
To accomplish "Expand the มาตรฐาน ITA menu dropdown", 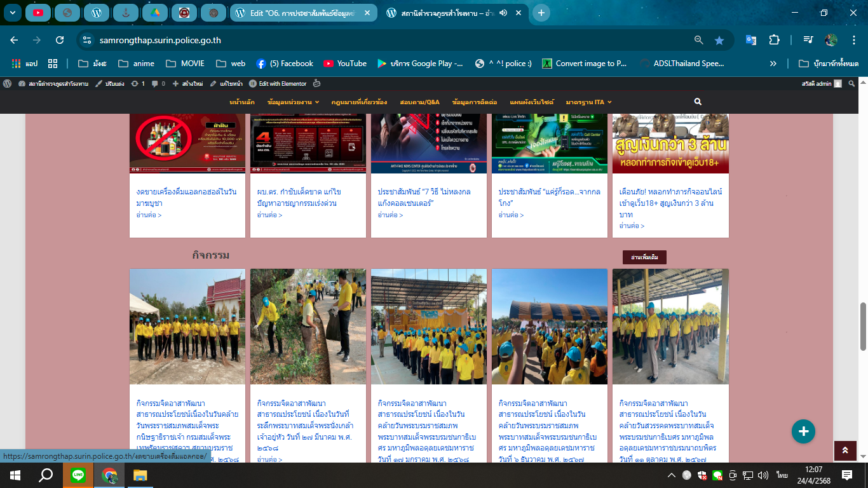I will [x=588, y=102].
